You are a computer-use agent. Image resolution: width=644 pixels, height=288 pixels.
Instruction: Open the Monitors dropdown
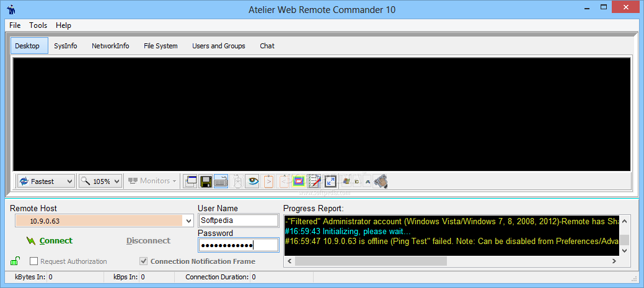(152, 181)
